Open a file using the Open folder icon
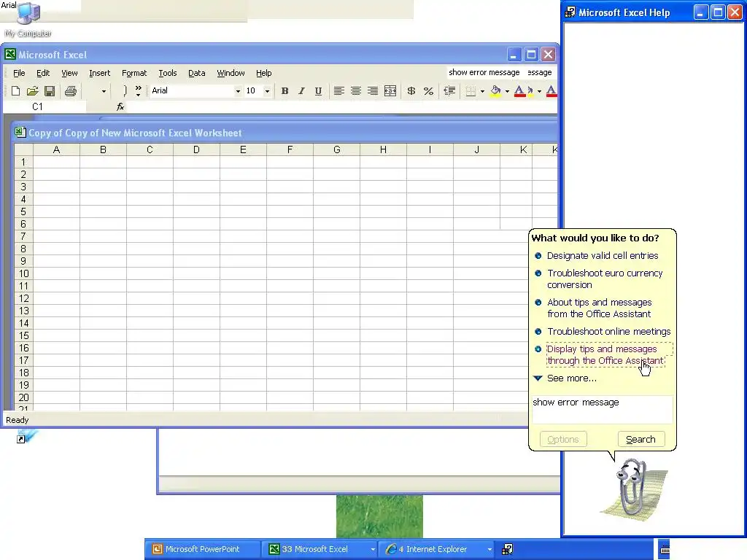Image resolution: width=747 pixels, height=560 pixels. (32, 90)
